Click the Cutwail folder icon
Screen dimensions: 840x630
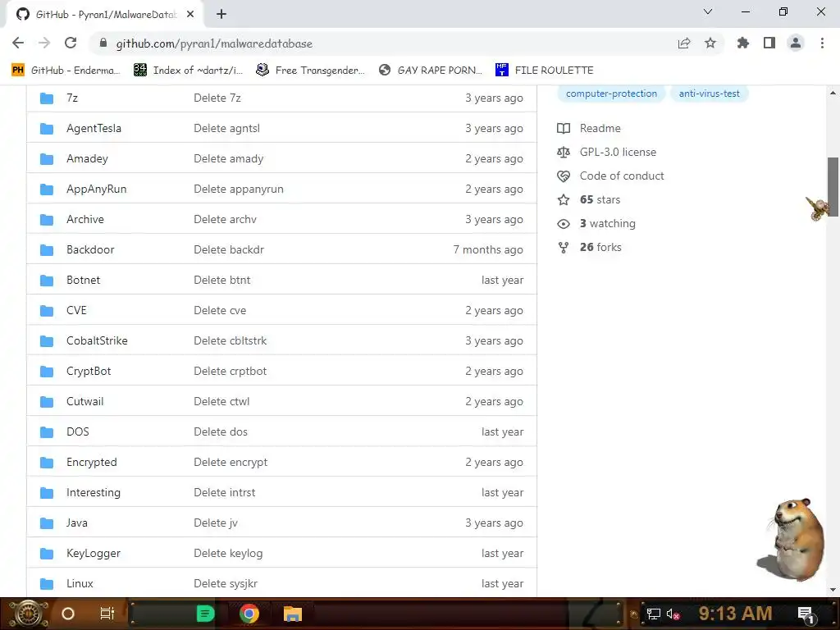click(47, 402)
